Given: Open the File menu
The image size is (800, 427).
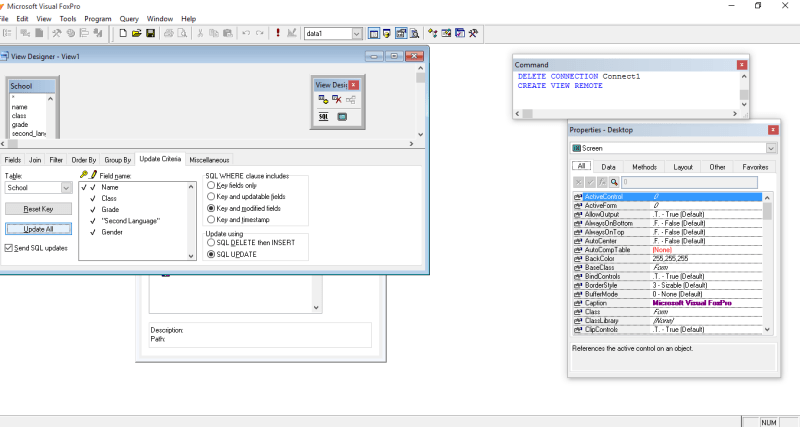Looking at the screenshot, I should (x=5, y=18).
